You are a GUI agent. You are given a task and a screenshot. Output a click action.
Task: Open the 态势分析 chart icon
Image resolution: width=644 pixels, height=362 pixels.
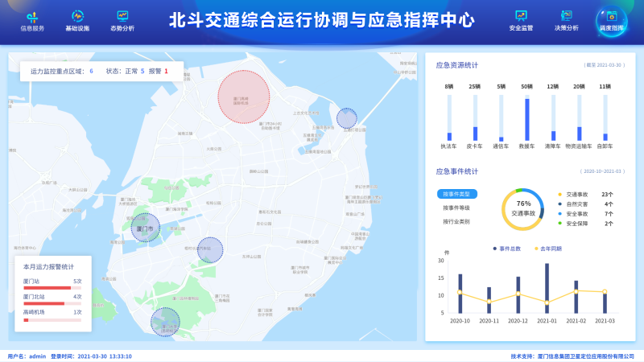click(x=122, y=17)
